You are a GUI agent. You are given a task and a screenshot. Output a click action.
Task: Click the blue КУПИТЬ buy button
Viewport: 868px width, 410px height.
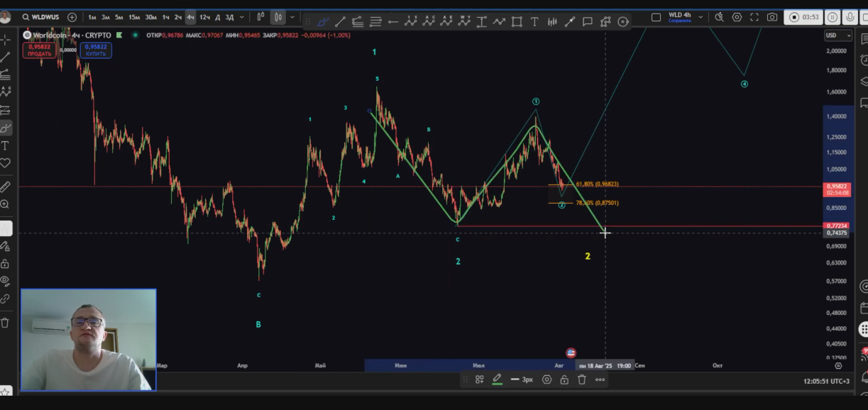click(96, 50)
